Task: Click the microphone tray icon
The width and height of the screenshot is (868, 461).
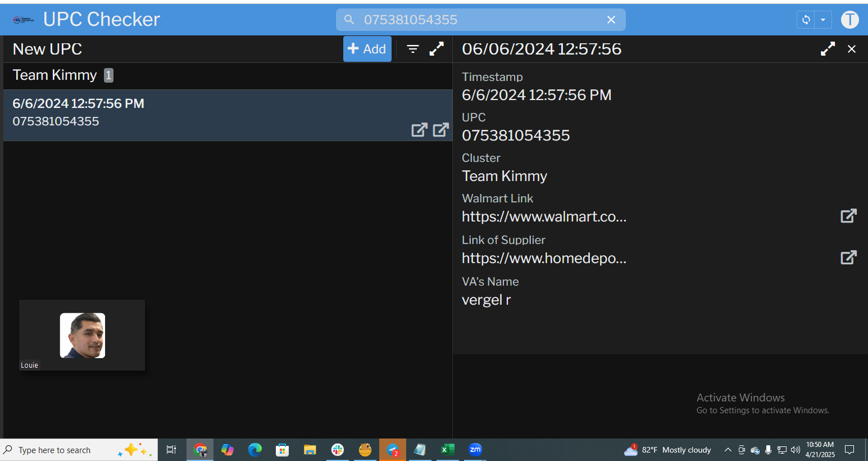Action: (769, 450)
